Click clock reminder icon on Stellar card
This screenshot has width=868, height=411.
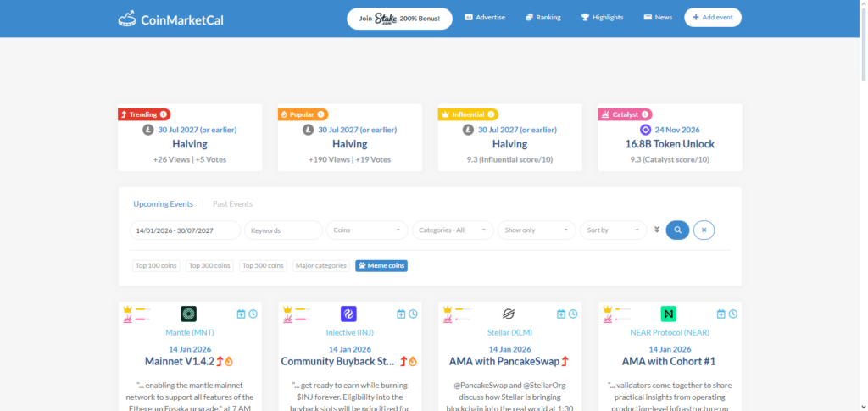tap(573, 314)
